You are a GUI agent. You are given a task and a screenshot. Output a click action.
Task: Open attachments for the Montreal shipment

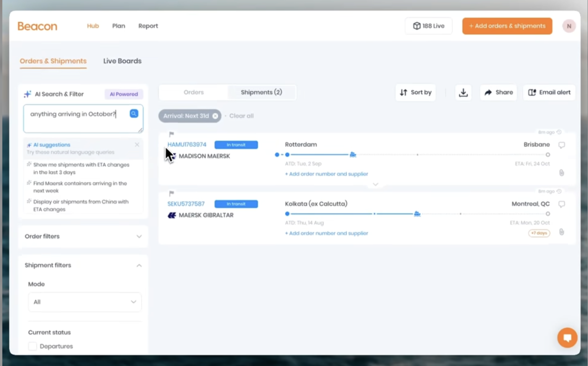click(561, 232)
